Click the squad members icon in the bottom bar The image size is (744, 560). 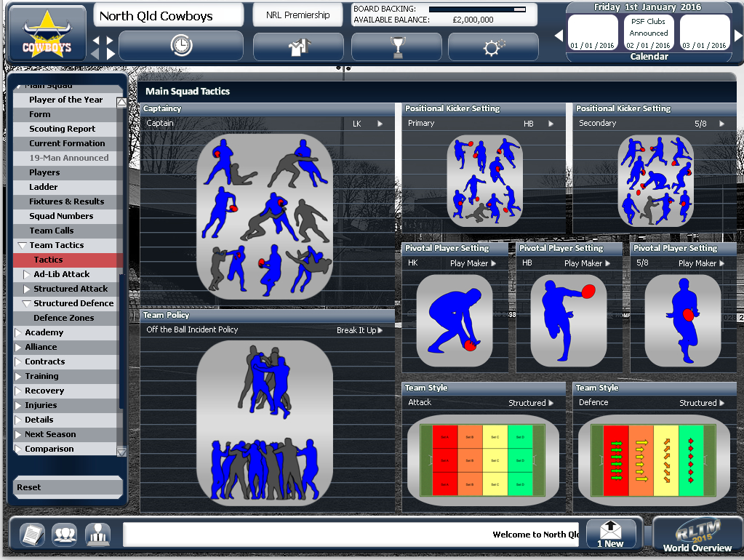(x=64, y=535)
